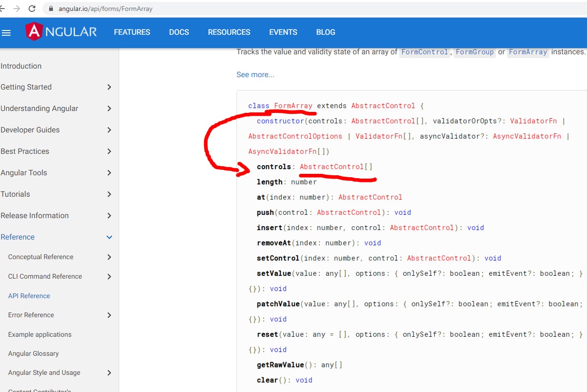The height and width of the screenshot is (392, 587).
Task: Open the FEATURES menu item
Action: pos(132,32)
